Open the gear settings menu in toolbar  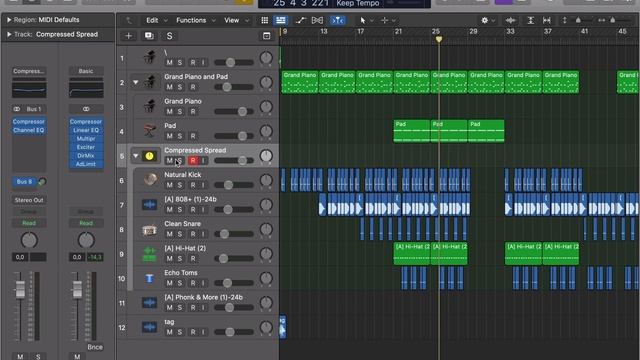pyautogui.click(x=484, y=20)
